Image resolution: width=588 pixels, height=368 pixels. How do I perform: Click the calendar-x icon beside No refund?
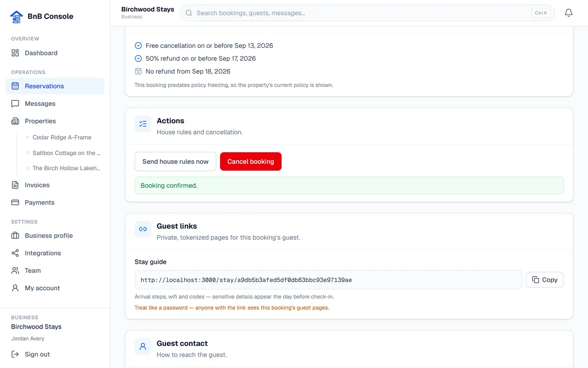pos(138,71)
